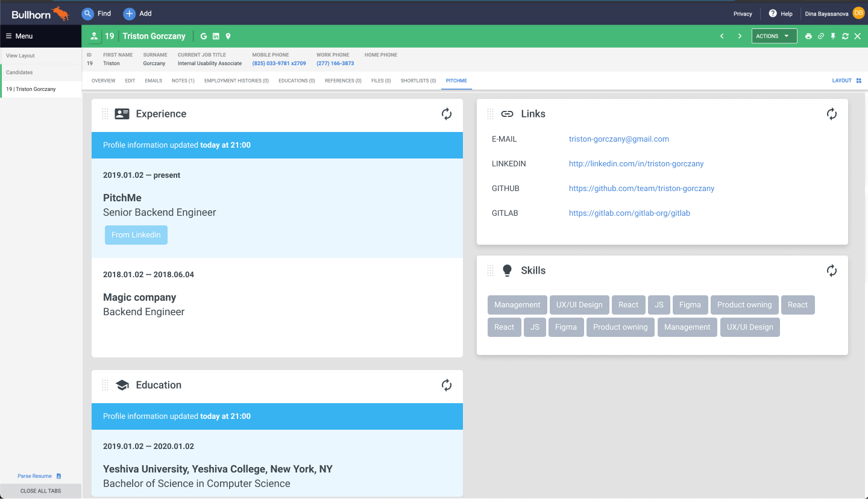Refresh the Experience card
868x499 pixels.
coord(447,114)
